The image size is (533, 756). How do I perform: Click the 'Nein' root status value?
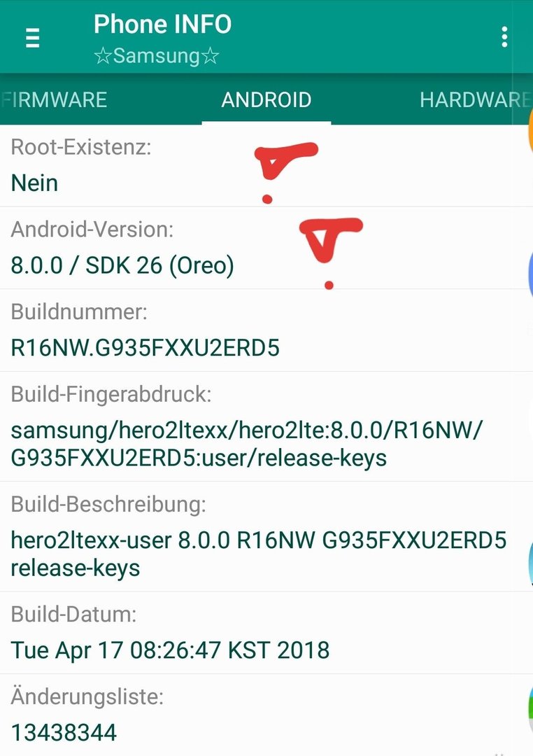click(34, 183)
